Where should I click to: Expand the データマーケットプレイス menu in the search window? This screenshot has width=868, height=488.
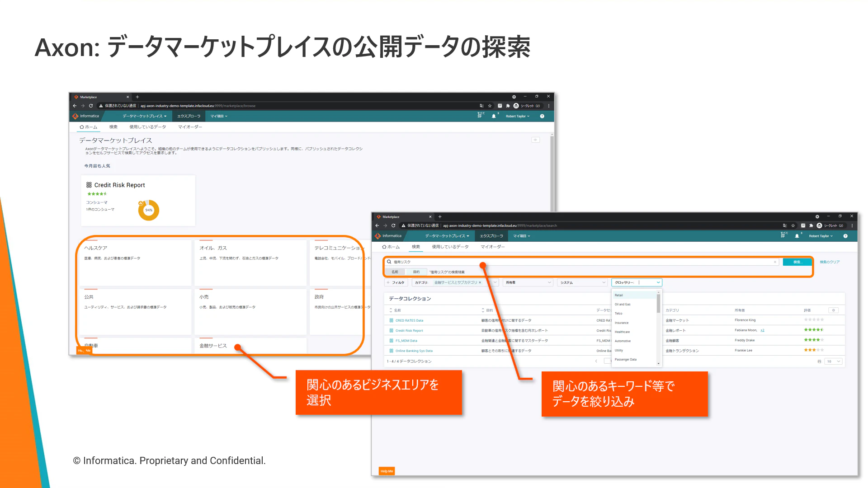pyautogui.click(x=447, y=236)
